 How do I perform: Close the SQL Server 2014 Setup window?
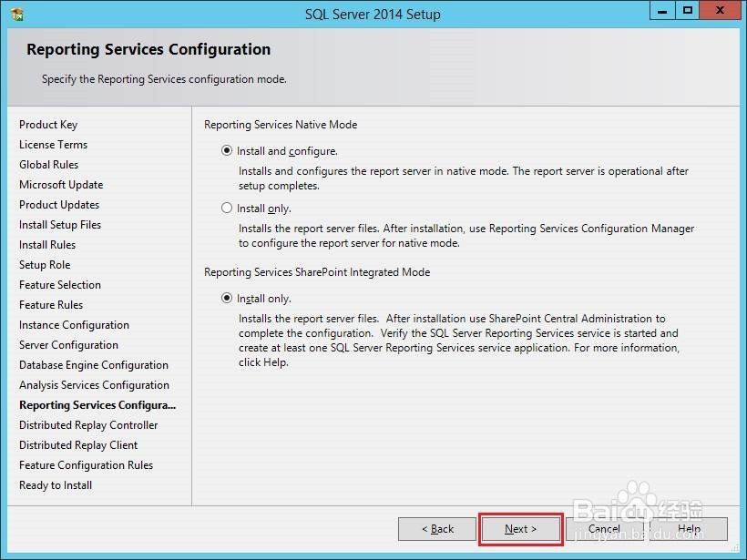click(x=720, y=11)
